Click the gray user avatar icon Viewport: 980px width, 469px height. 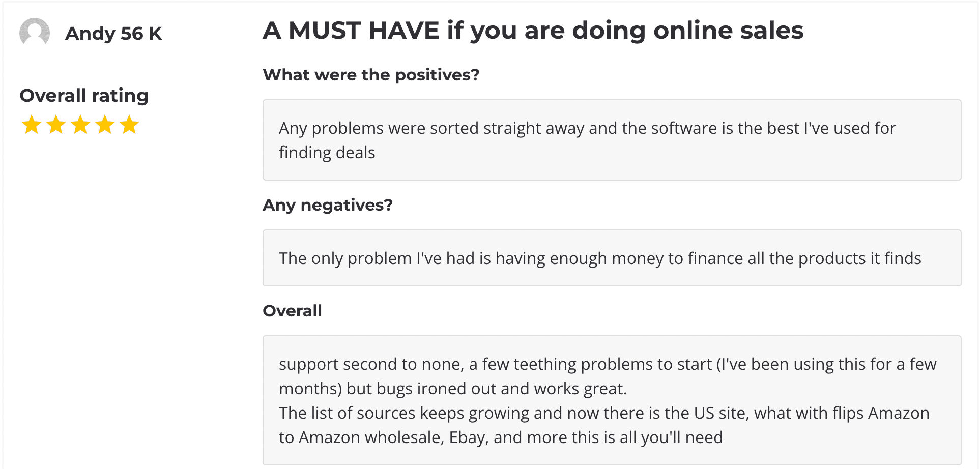[x=35, y=33]
